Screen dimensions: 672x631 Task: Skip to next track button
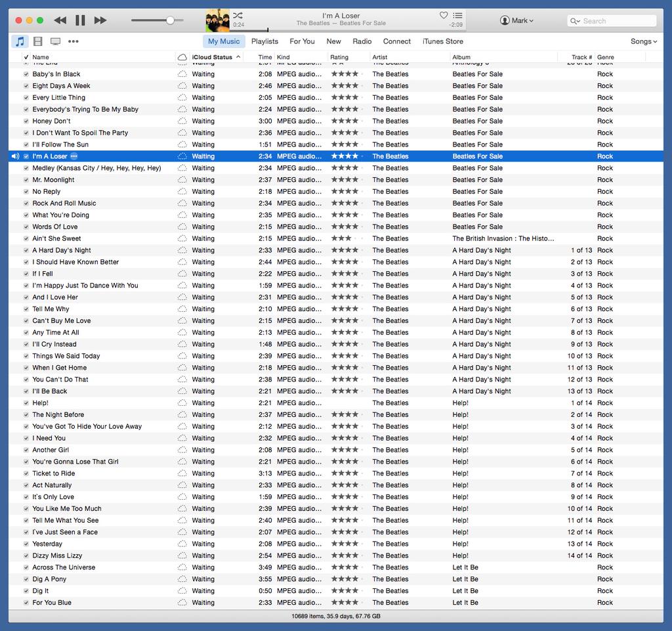[100, 20]
